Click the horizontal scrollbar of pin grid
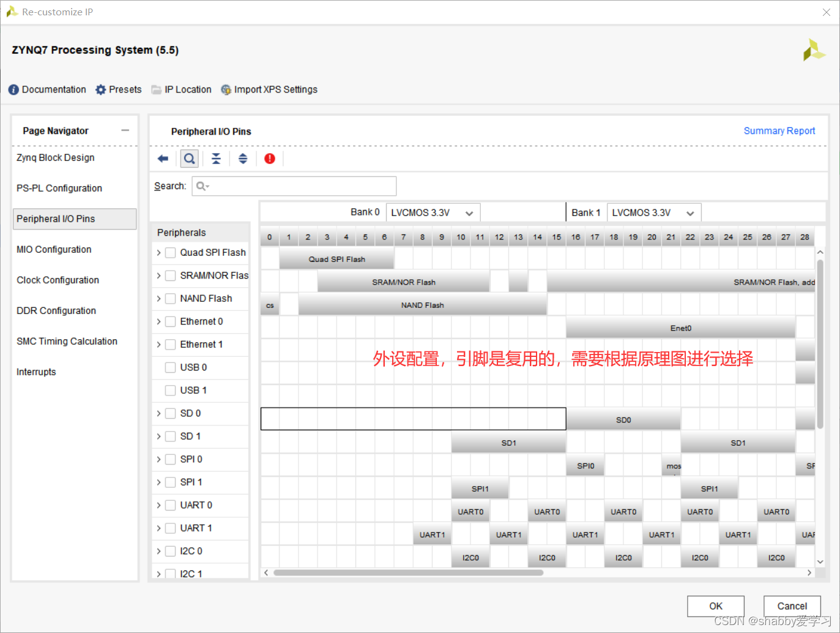This screenshot has width=840, height=633. pyautogui.click(x=408, y=573)
